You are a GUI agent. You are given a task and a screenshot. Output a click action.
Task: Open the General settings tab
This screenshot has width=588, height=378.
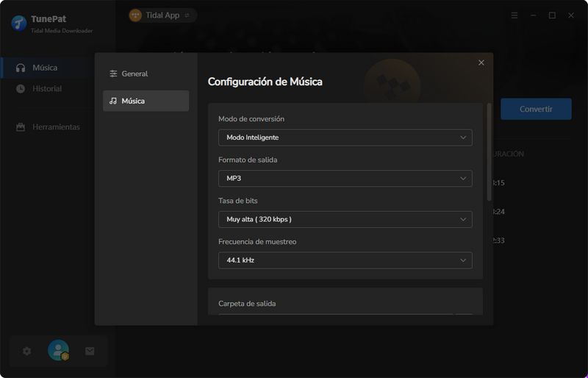(x=146, y=74)
